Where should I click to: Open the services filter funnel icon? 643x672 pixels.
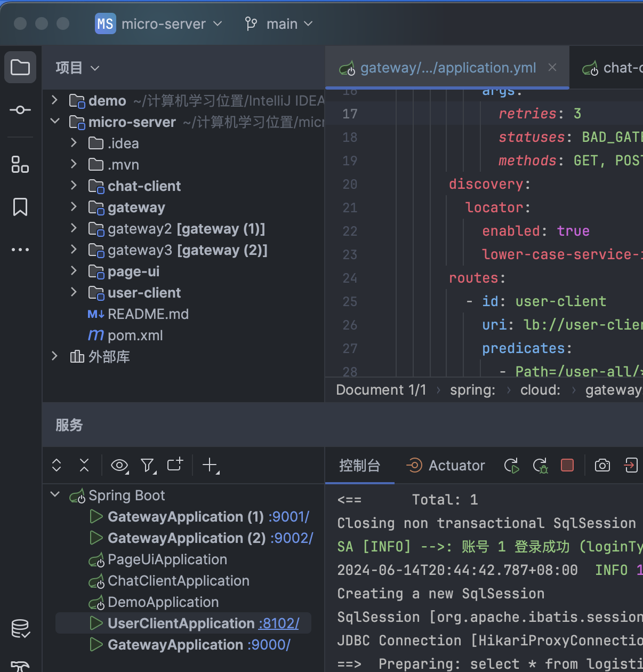[x=148, y=466]
